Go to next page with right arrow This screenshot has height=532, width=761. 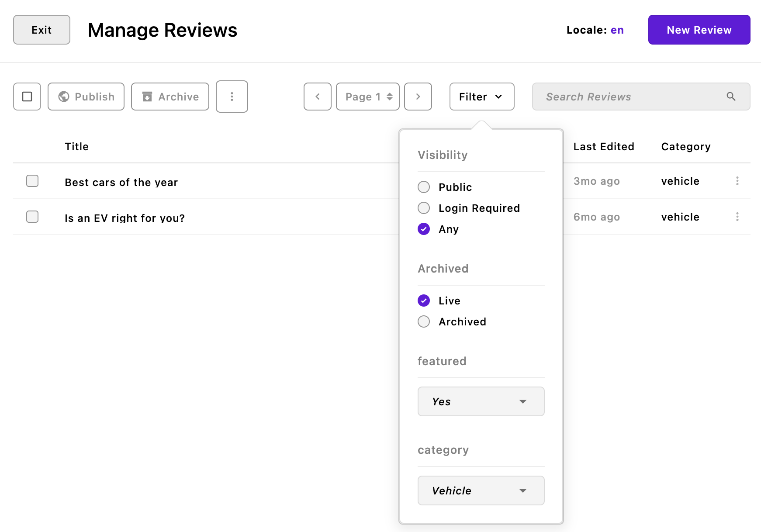tap(418, 97)
